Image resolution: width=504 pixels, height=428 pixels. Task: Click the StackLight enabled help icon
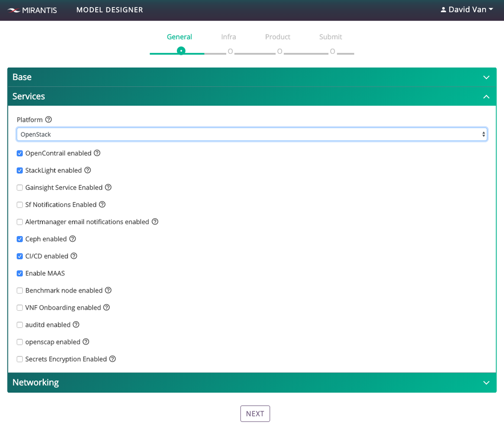(x=88, y=170)
